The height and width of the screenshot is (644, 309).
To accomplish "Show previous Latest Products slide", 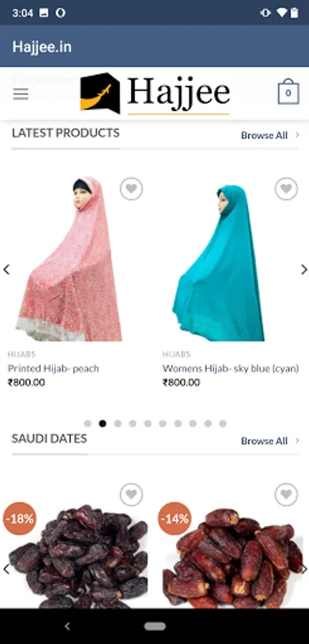I will coord(6,270).
